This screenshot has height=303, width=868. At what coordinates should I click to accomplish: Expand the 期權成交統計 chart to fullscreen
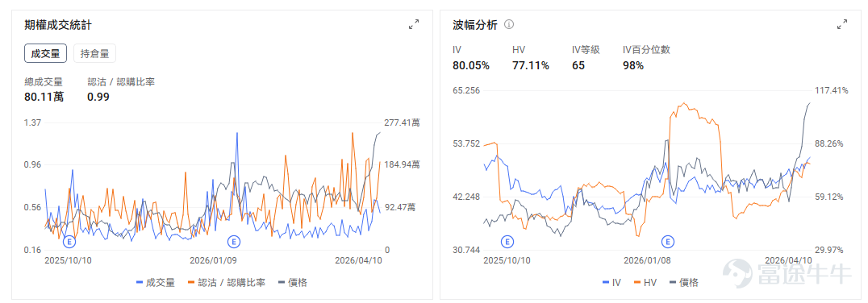[414, 24]
